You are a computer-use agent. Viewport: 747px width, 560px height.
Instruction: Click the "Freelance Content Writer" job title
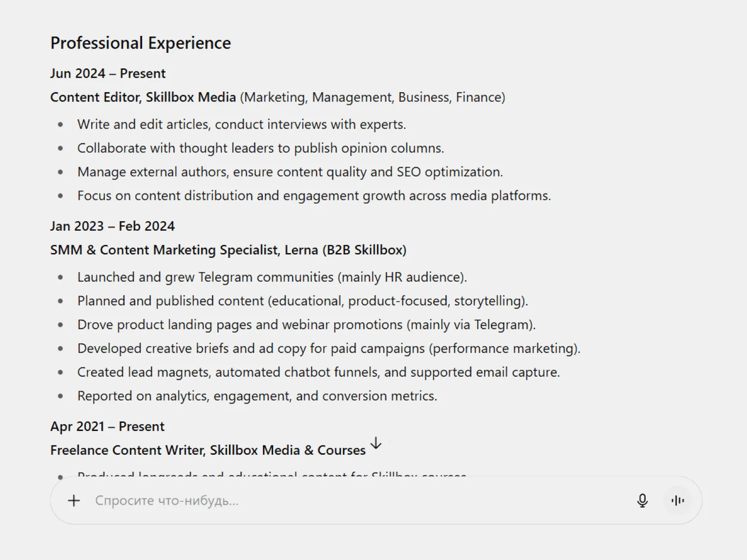tap(208, 450)
